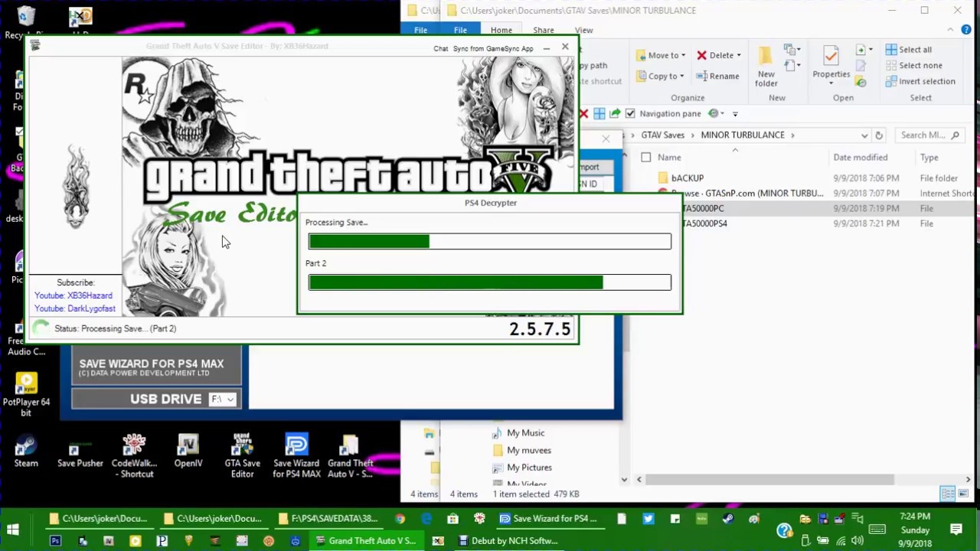Viewport: 980px width, 551px height.
Task: Open Microsoft Store taskbar icon
Action: (x=452, y=519)
